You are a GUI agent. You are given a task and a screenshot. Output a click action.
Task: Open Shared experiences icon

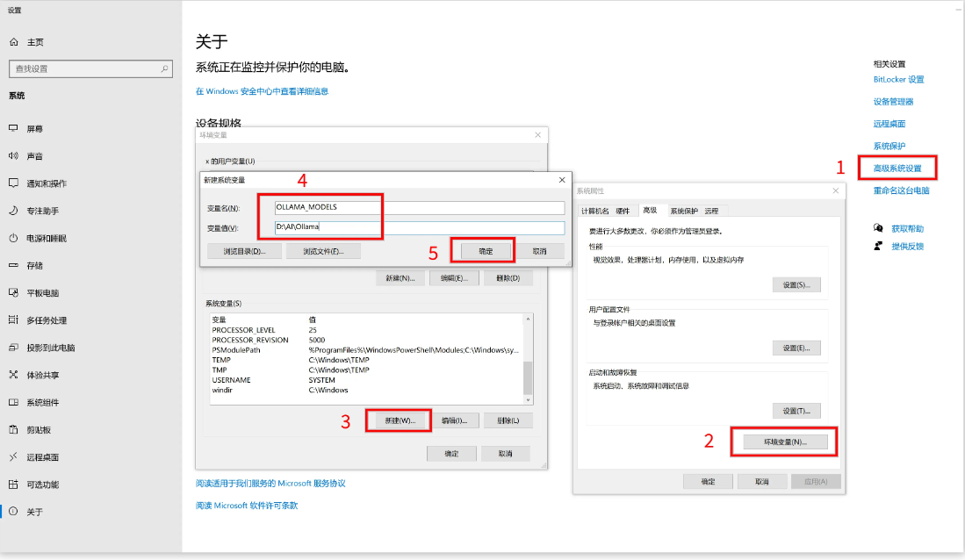coord(13,375)
